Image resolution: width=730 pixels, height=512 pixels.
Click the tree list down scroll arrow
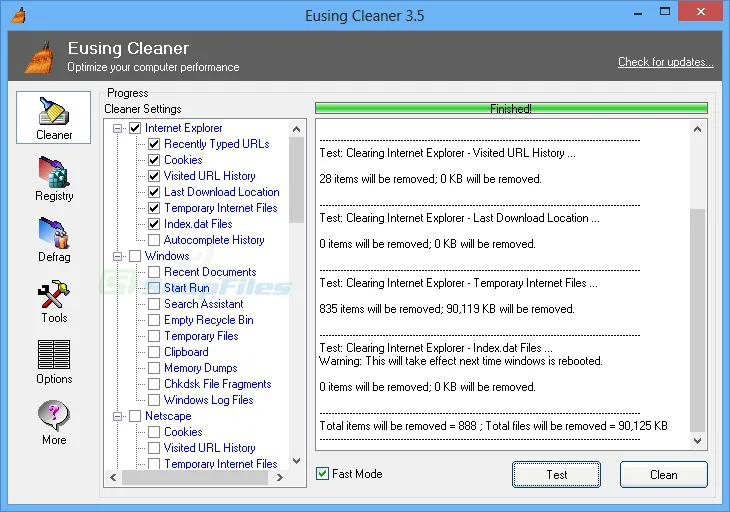click(297, 461)
